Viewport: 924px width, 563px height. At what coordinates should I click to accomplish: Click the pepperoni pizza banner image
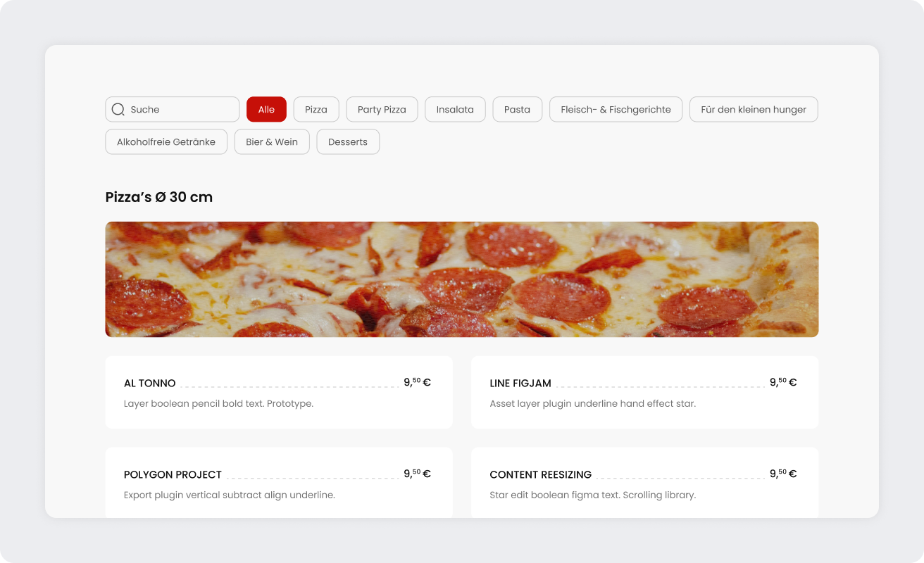(x=462, y=279)
